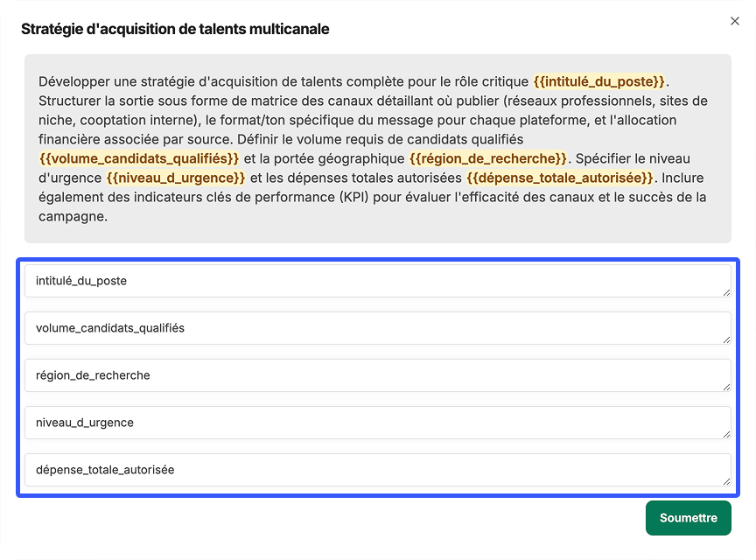Grab the resize handle of the région_de_recherche field
This screenshot has width=756, height=560.
(x=726, y=387)
